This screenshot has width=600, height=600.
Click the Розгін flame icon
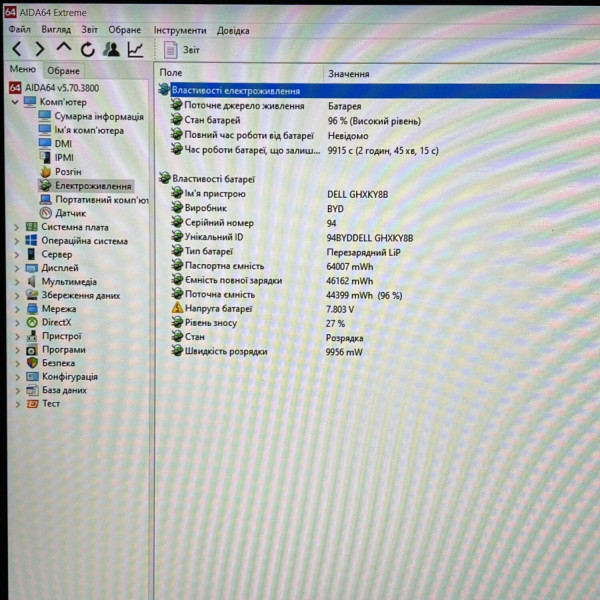46,171
